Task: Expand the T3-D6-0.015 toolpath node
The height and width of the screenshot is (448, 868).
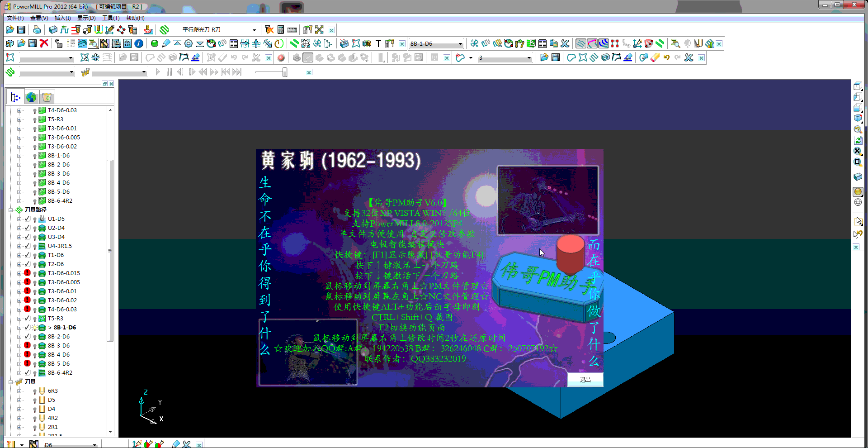Action: pos(19,273)
